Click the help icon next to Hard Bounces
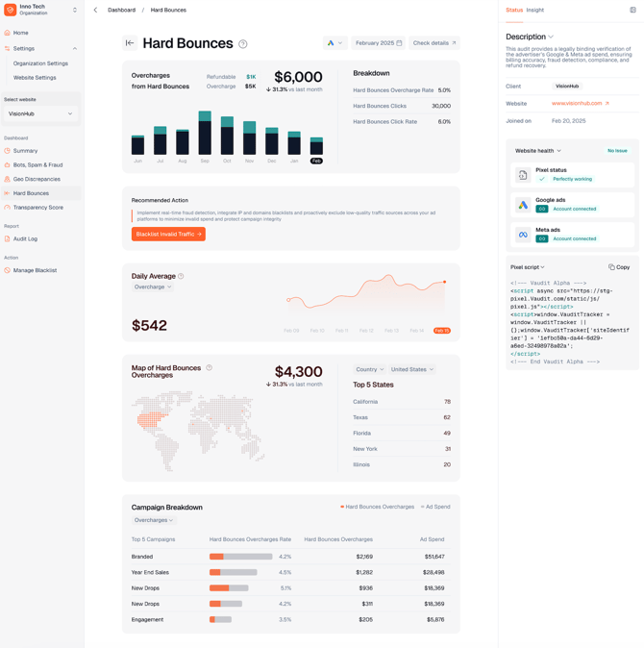The image size is (644, 648). (243, 44)
